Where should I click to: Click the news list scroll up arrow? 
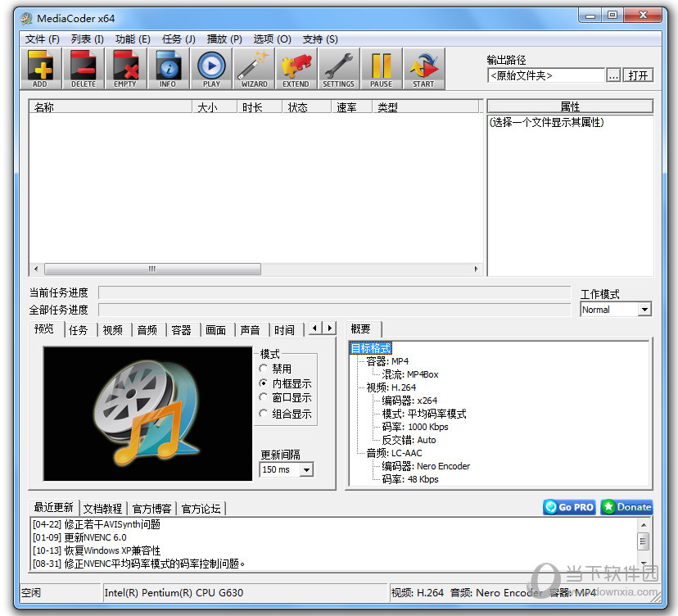click(644, 525)
